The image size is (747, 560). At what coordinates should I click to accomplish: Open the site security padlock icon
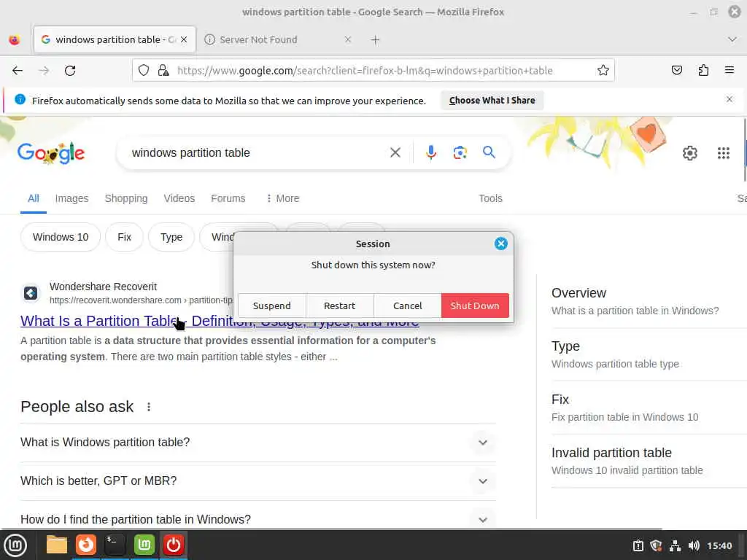(163, 71)
